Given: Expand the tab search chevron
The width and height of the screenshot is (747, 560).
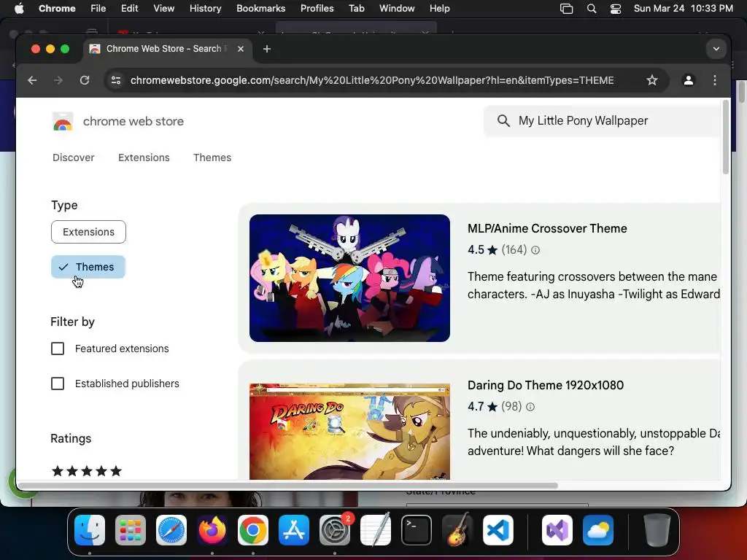Looking at the screenshot, I should pyautogui.click(x=716, y=49).
